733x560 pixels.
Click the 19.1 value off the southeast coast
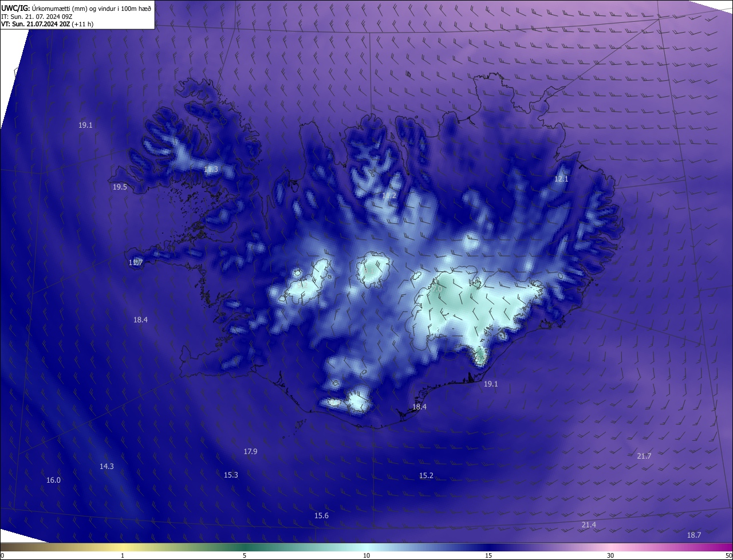coord(491,384)
